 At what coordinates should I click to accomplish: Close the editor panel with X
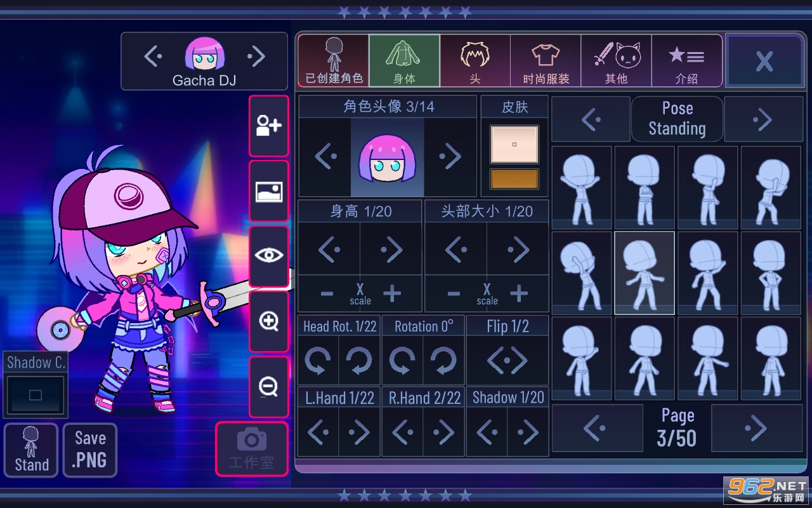[764, 61]
